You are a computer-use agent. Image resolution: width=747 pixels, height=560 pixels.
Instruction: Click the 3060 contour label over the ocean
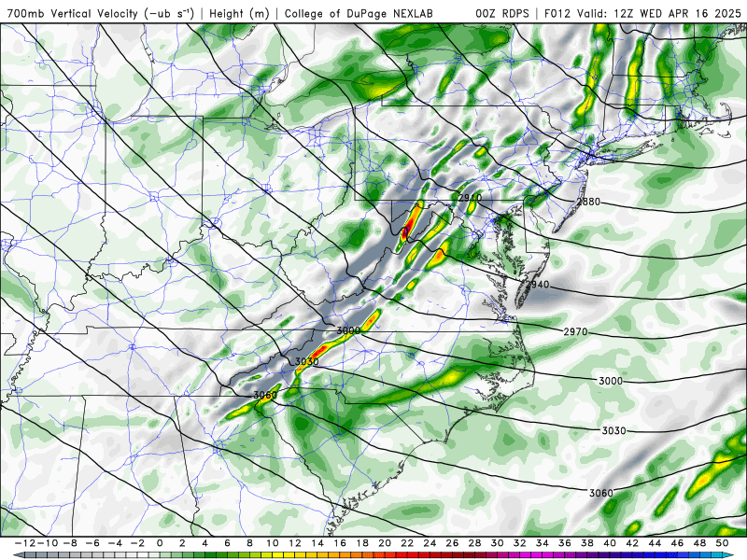tap(601, 493)
